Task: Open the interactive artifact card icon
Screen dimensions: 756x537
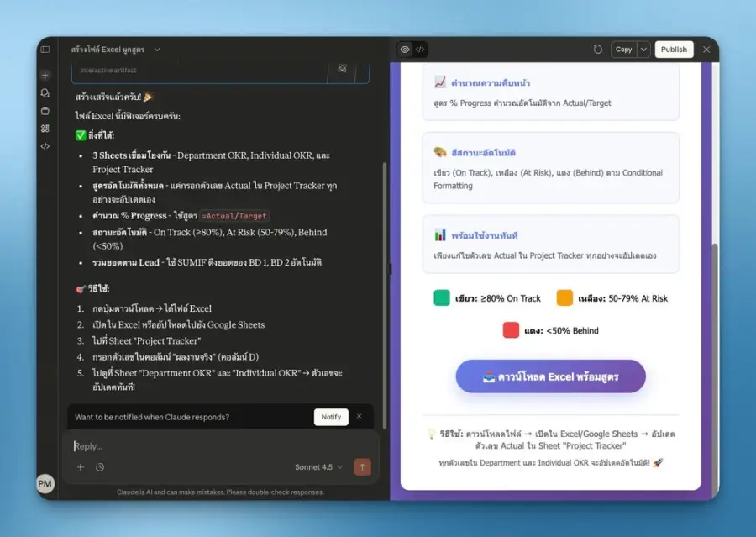Action: (343, 69)
